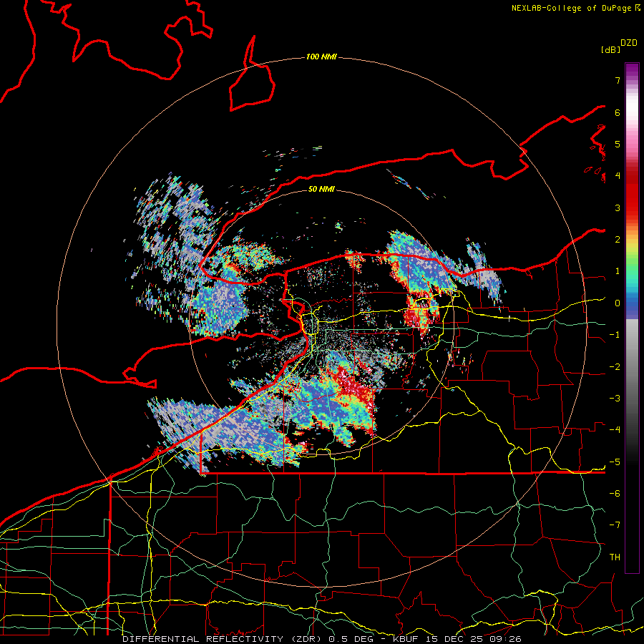Click the -7 scale value

[x=615, y=525]
